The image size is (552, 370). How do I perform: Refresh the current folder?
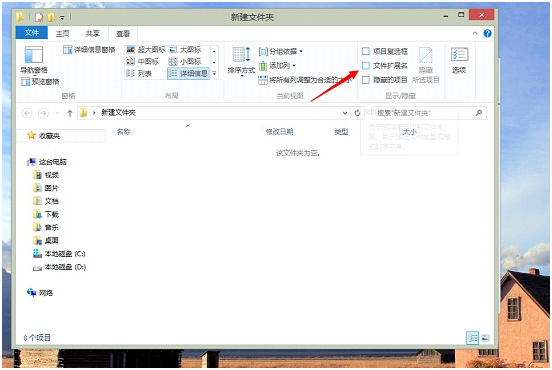click(x=357, y=113)
